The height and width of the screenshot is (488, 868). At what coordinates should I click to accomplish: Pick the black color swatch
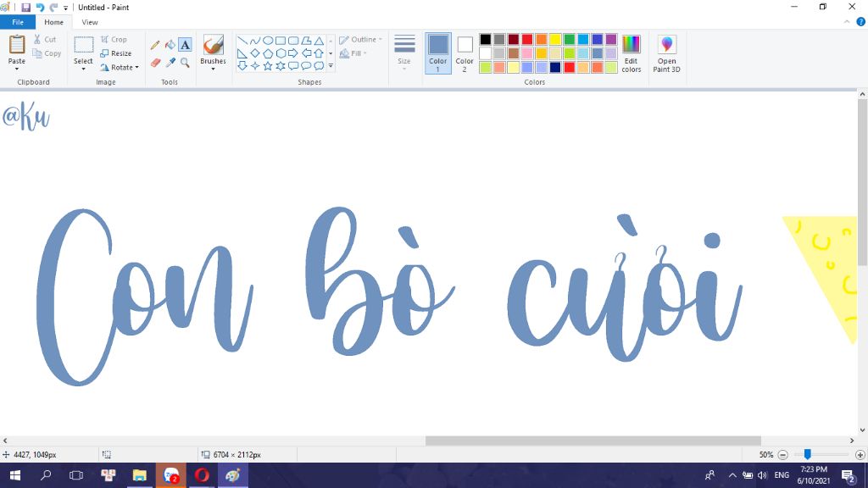486,39
